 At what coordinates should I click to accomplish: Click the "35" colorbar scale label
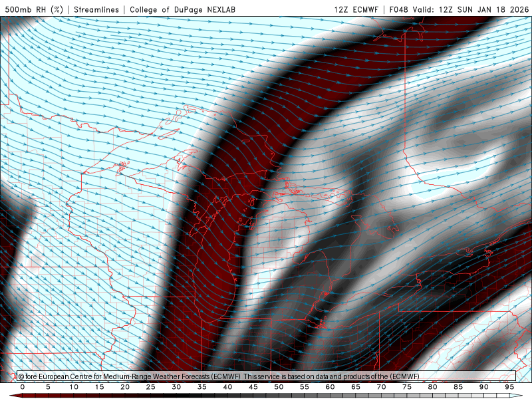tap(202, 387)
